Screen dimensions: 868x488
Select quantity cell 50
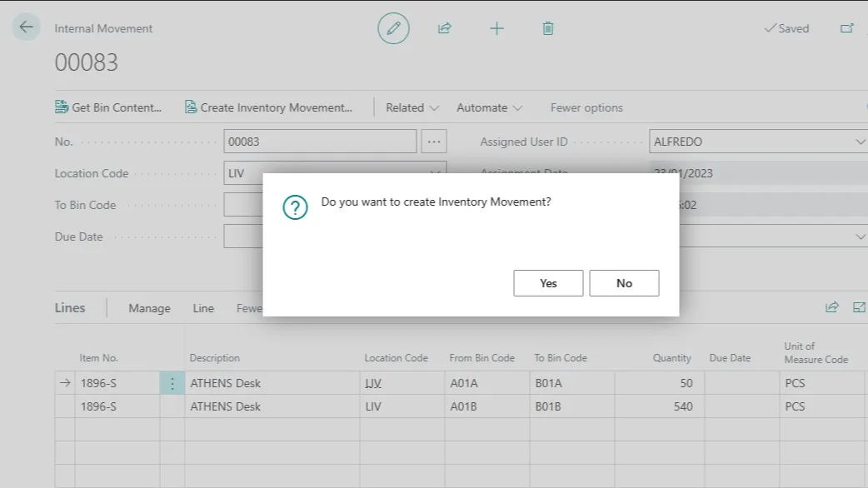(x=659, y=383)
